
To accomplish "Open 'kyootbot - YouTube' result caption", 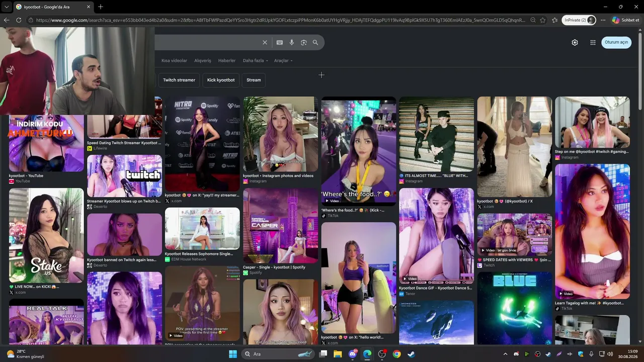I will pos(26,176).
